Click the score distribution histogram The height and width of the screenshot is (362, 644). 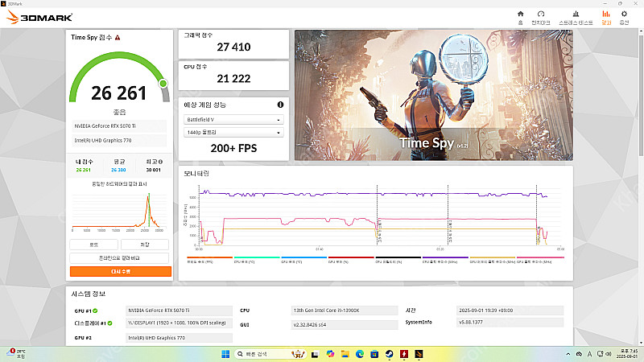(119, 210)
